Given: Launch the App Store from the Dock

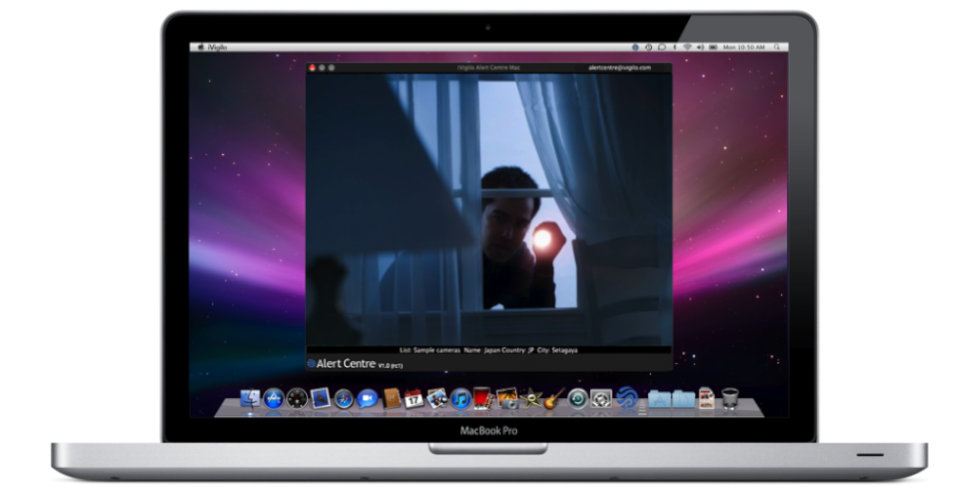Looking at the screenshot, I should [x=274, y=398].
